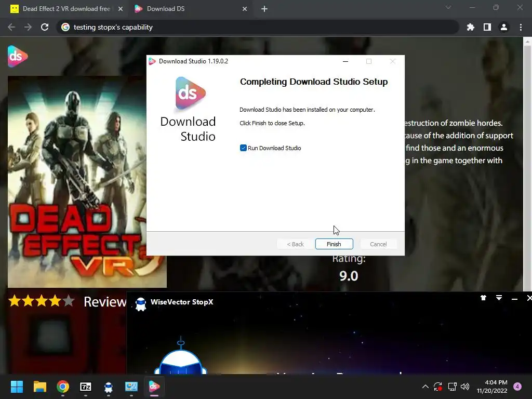
Task: Open the clock and date flyout
Action: click(x=492, y=387)
